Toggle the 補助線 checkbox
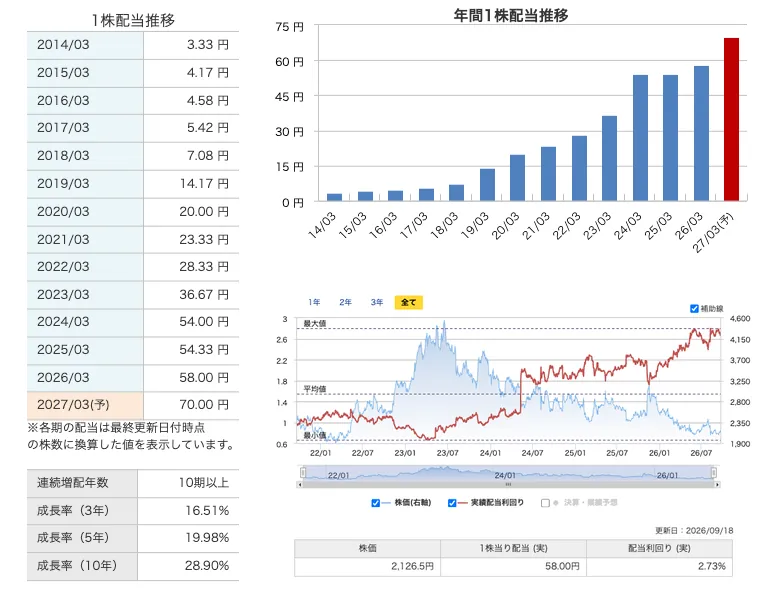This screenshot has height=591, width=778. tap(695, 309)
